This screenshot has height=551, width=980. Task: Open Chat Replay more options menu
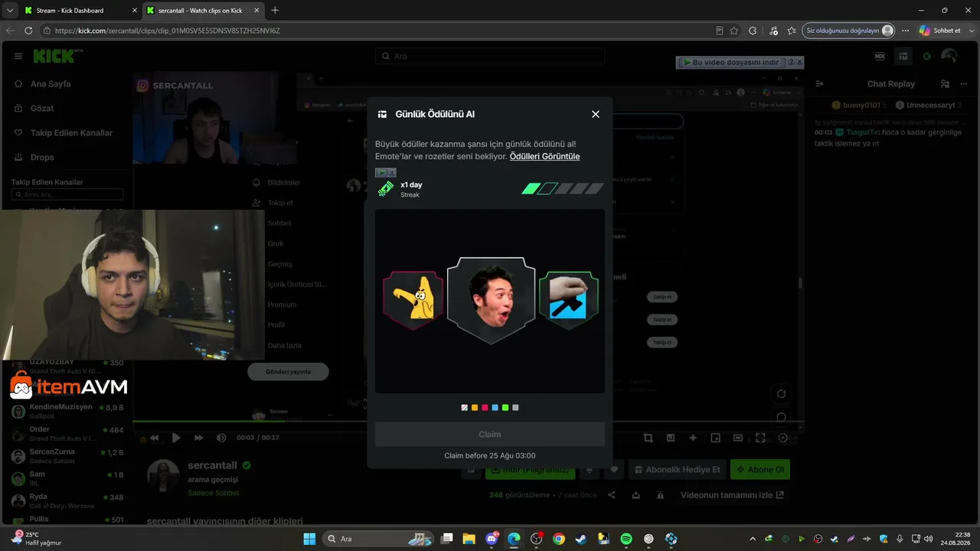[964, 83]
